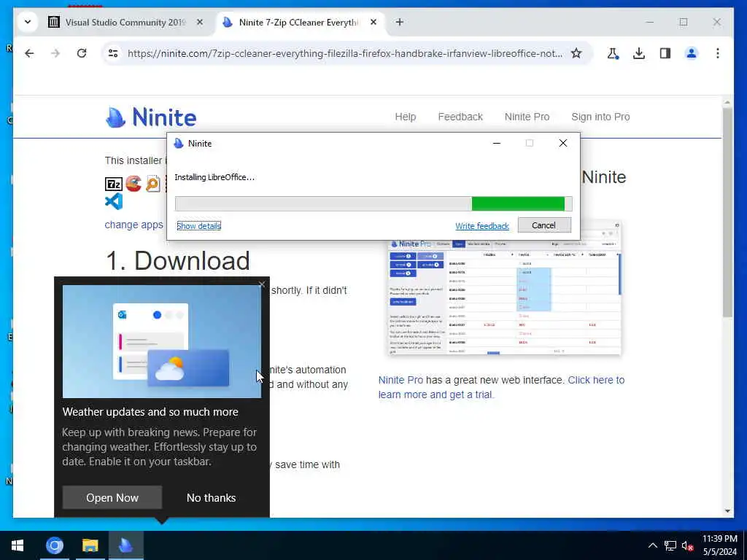Open the taskbar clock and date

pyautogui.click(x=720, y=545)
